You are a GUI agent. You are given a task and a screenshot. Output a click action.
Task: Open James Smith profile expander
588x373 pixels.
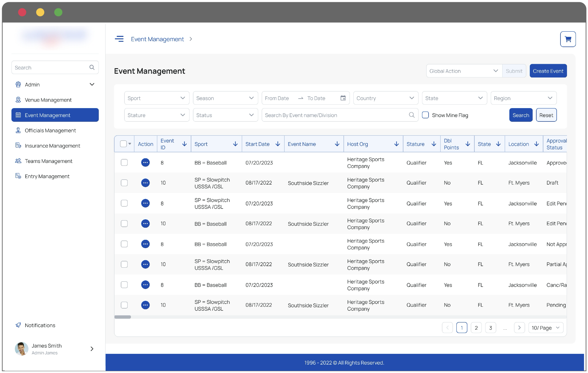click(92, 349)
